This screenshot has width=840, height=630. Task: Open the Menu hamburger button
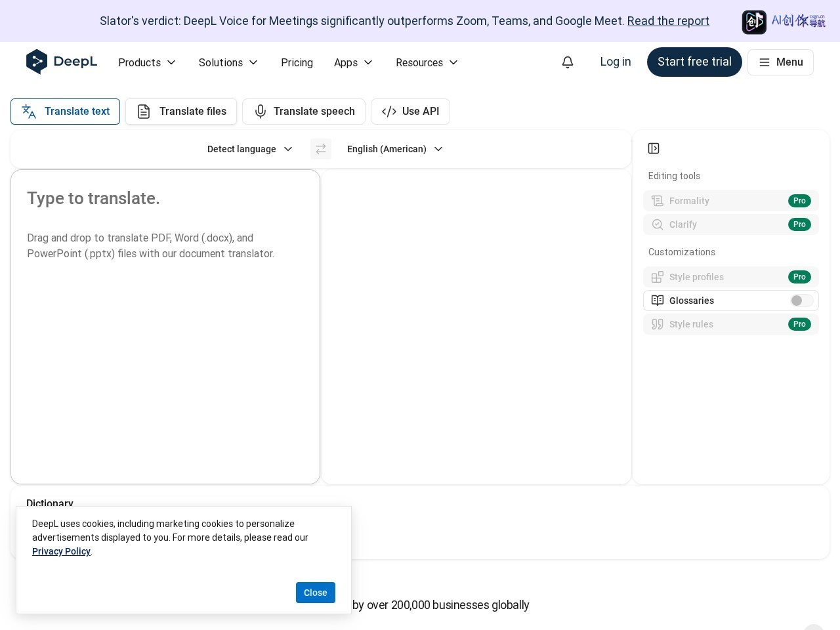pos(780,62)
